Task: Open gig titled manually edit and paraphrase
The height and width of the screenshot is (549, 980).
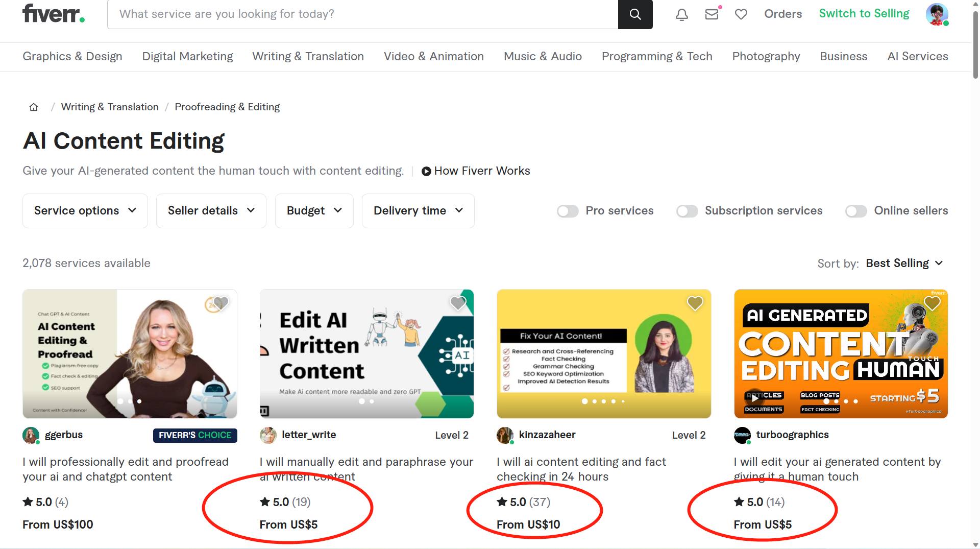Action: tap(366, 469)
